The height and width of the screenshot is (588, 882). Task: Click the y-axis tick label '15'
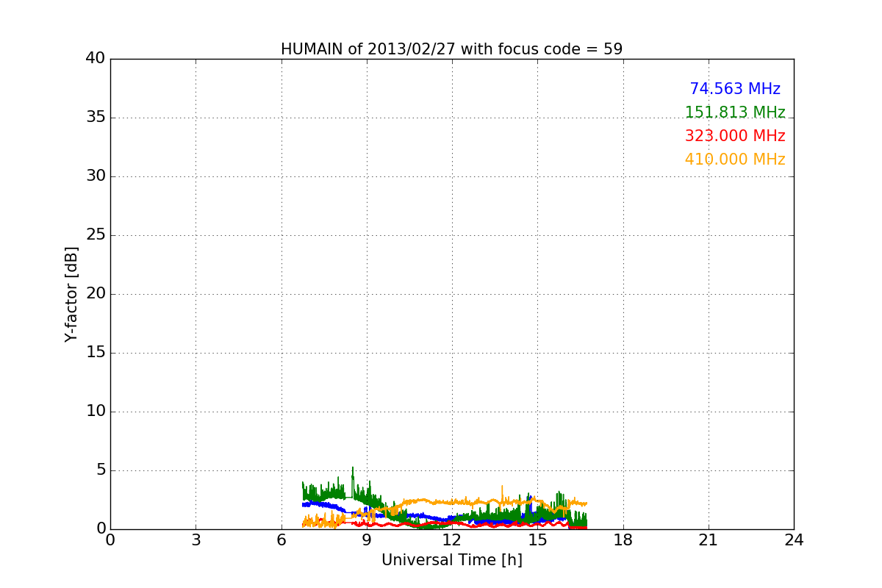click(96, 353)
